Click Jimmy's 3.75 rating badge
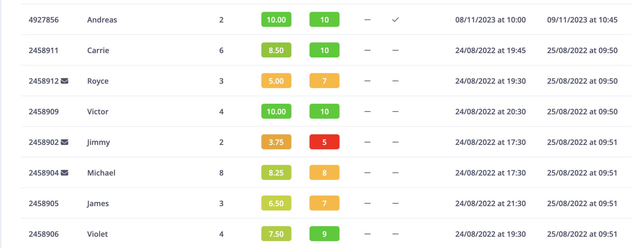 click(x=276, y=142)
